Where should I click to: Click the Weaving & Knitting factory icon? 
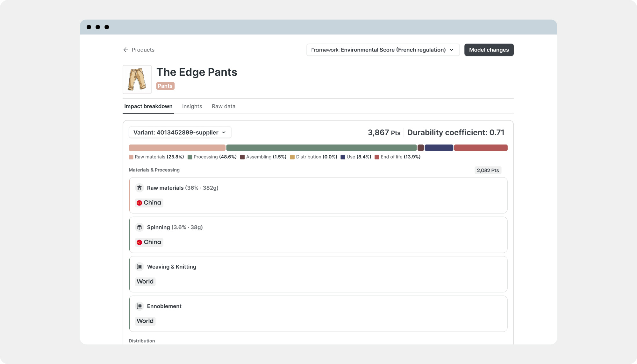click(x=139, y=267)
